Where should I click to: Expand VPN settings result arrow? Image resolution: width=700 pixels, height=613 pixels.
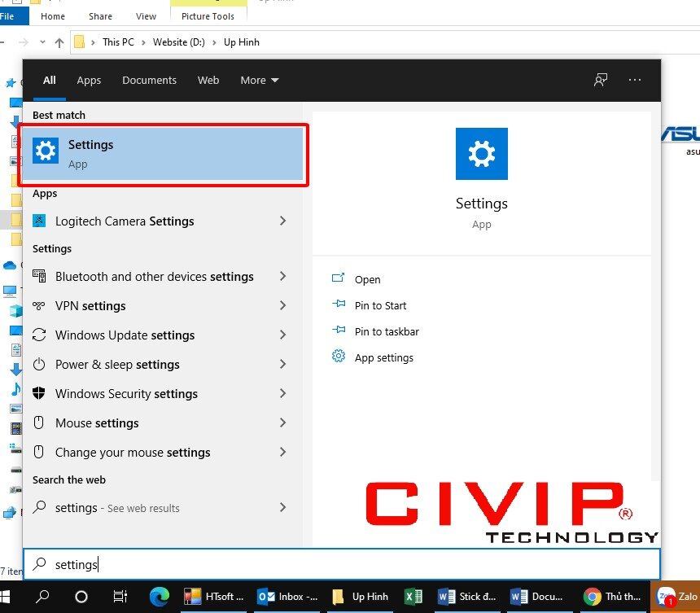pos(282,305)
